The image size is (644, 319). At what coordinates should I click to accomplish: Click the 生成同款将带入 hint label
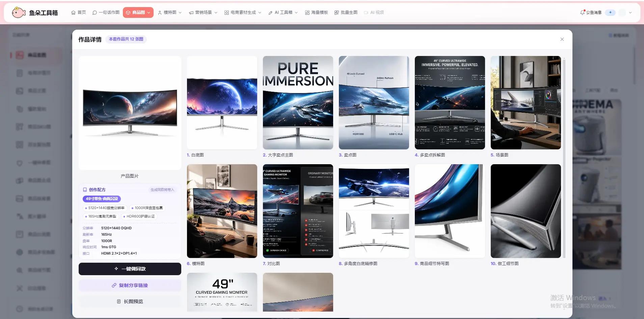coord(162,190)
